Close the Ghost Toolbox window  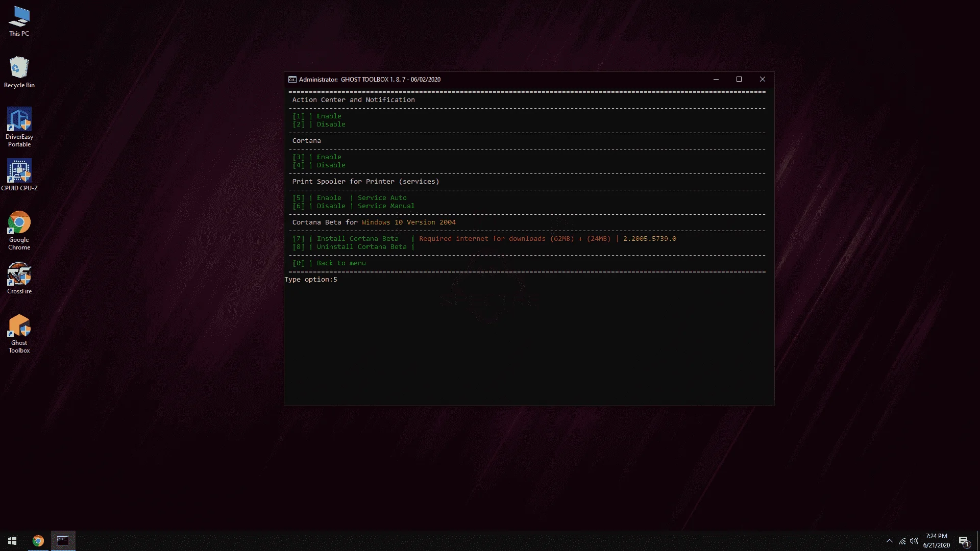point(763,80)
